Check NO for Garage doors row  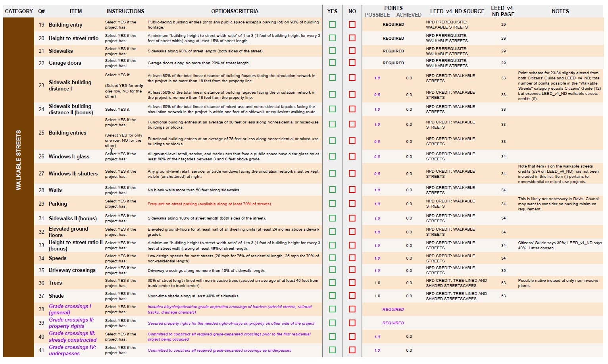coord(352,63)
